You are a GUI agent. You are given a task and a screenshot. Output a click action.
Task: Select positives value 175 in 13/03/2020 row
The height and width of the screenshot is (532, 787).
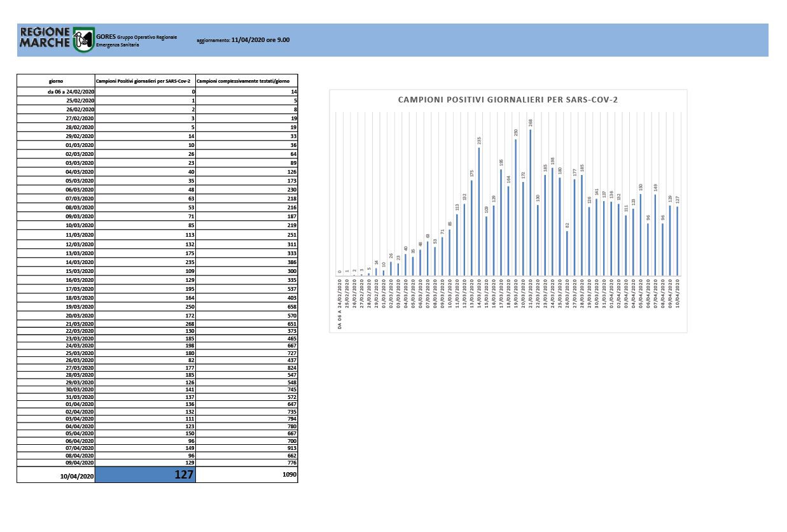click(x=145, y=253)
